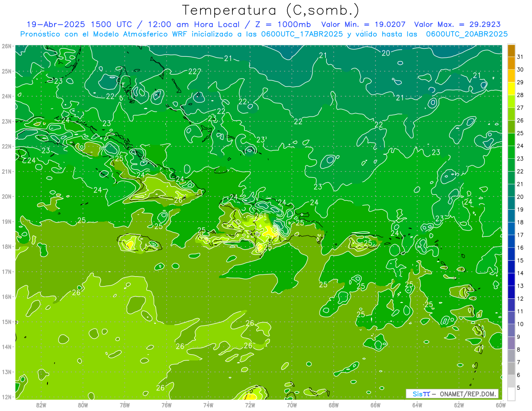Click the 62W longitude axis label

459,405
